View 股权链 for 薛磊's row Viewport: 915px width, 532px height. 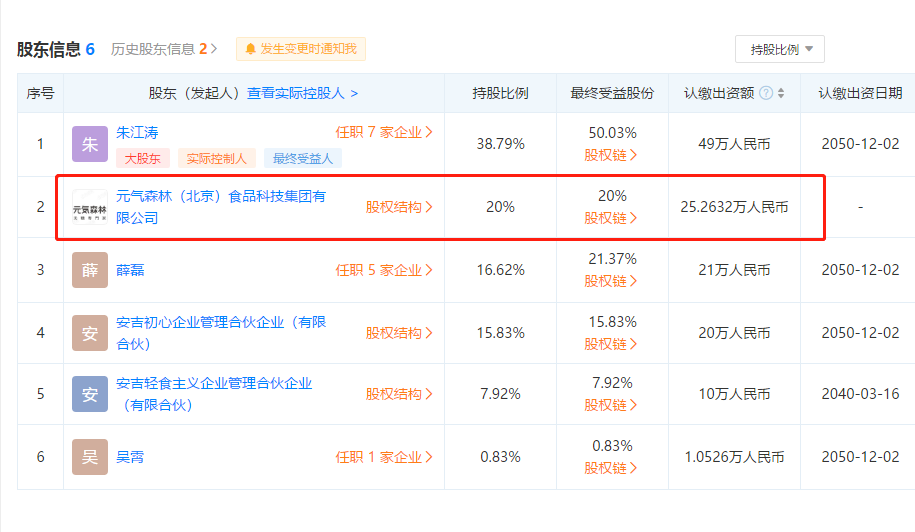611,281
